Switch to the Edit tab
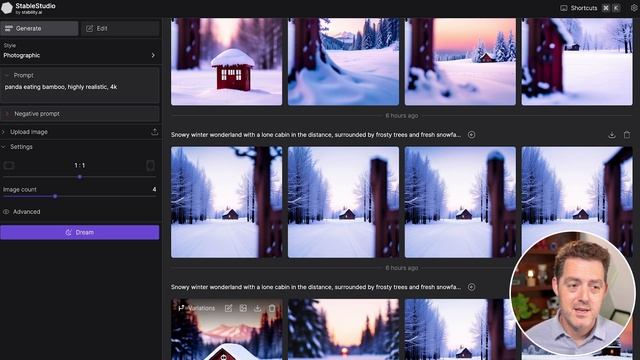This screenshot has height=360, width=640. tap(120, 28)
